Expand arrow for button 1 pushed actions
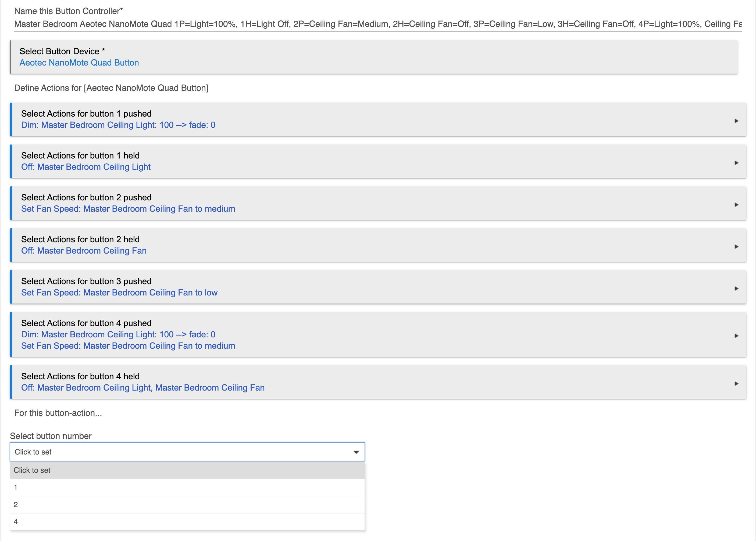The width and height of the screenshot is (756, 541). [736, 121]
